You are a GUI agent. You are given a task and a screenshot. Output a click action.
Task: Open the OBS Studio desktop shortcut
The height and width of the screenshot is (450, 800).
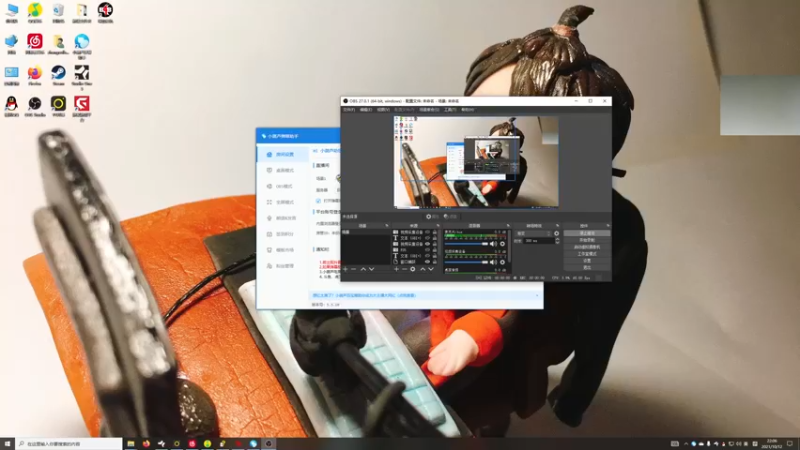(35, 106)
